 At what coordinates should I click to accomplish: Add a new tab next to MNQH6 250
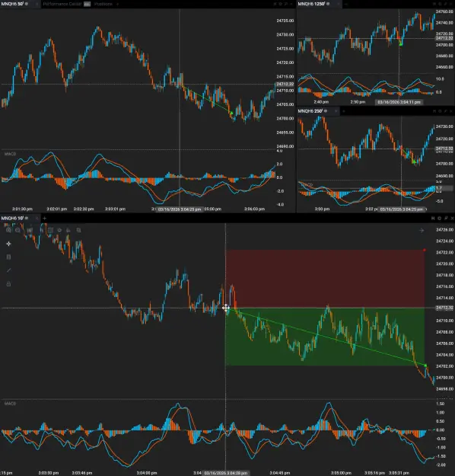(344, 111)
